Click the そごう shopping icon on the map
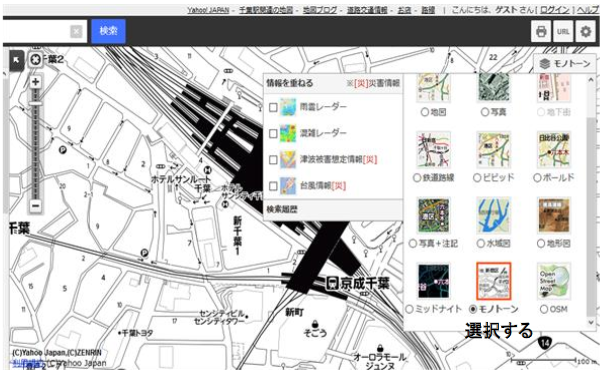Viewport: 604px width, 377px height. point(315,323)
